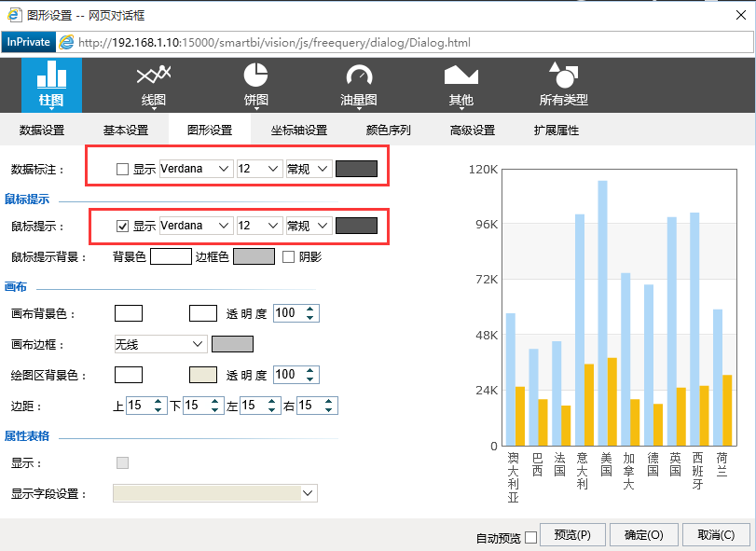Decrease 绘图区背景色 透明度 with down arrow

[310, 379]
